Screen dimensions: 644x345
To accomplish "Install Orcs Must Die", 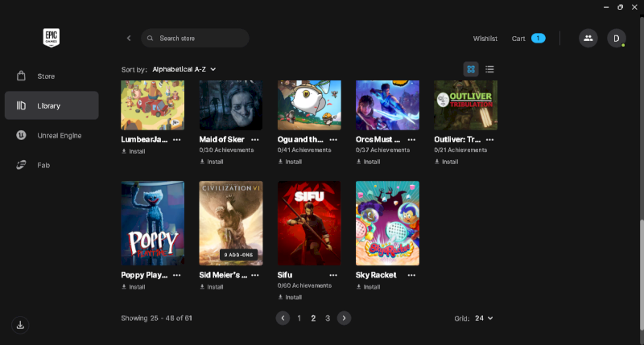I will pos(369,162).
